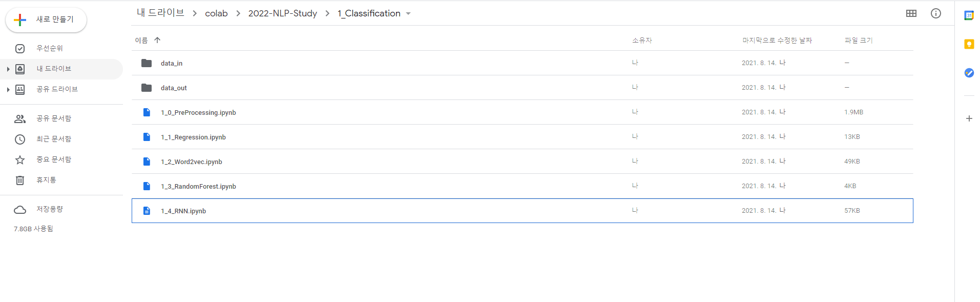Open the view details info icon

pos(935,13)
